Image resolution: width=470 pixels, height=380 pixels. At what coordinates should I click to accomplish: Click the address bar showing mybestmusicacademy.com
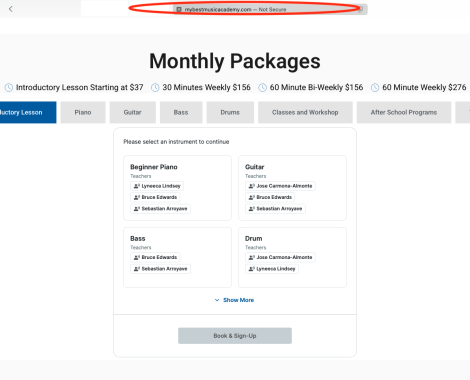(x=270, y=9)
